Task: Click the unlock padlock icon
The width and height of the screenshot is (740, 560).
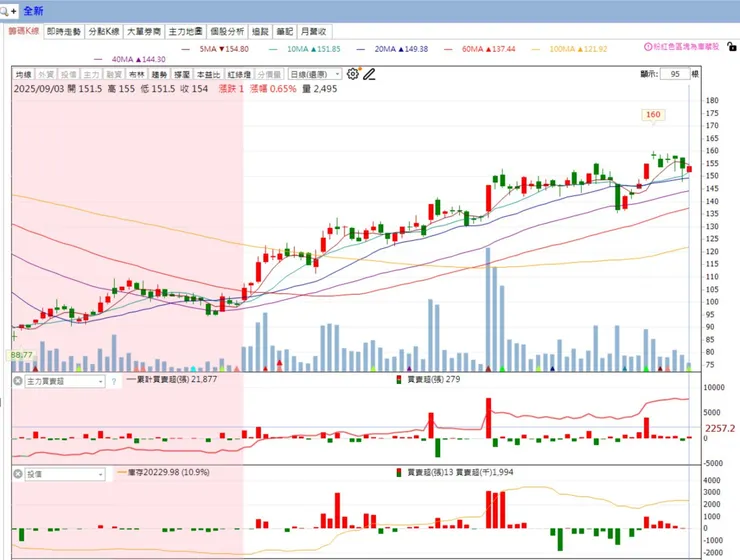Action: [x=732, y=46]
